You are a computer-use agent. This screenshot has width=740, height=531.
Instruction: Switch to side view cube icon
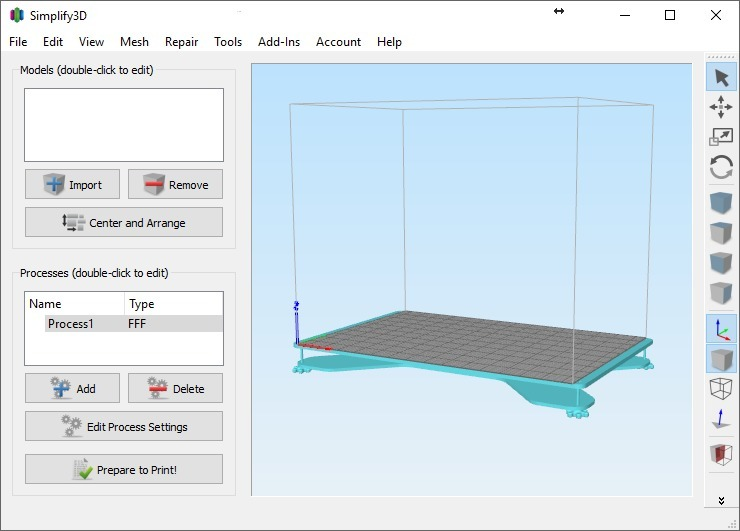pos(721,292)
